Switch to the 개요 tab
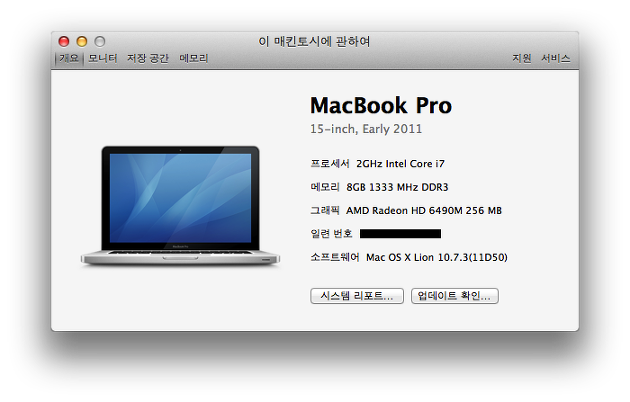Viewport: 630px width, 402px height. tap(69, 59)
